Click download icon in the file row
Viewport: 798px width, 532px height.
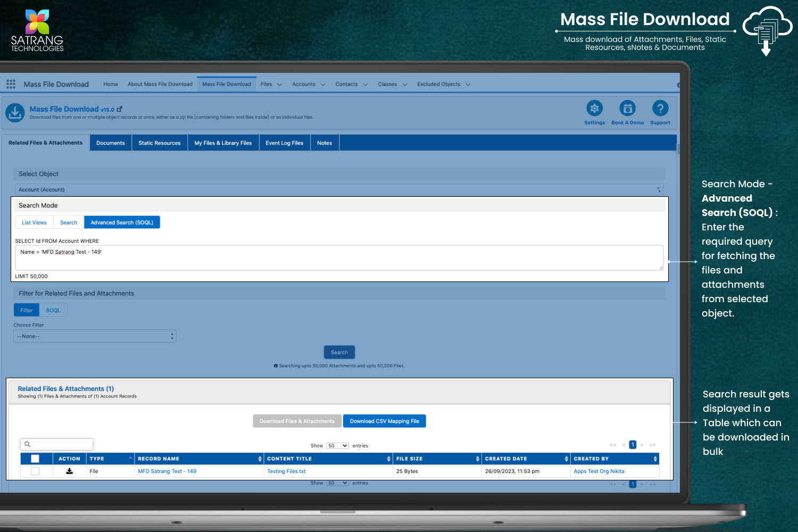pos(69,471)
